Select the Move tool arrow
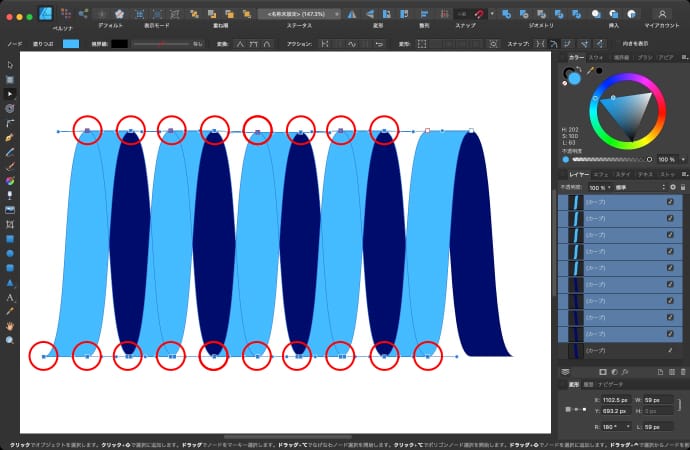 click(x=10, y=64)
